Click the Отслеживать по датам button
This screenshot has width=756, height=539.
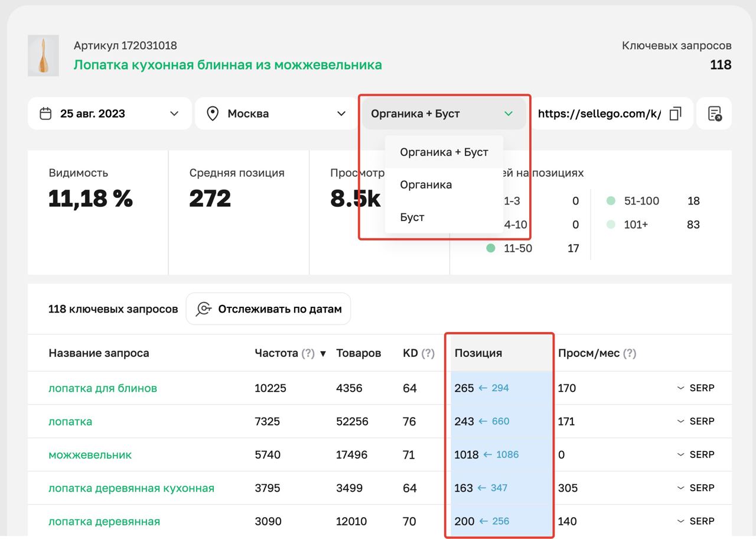[268, 309]
